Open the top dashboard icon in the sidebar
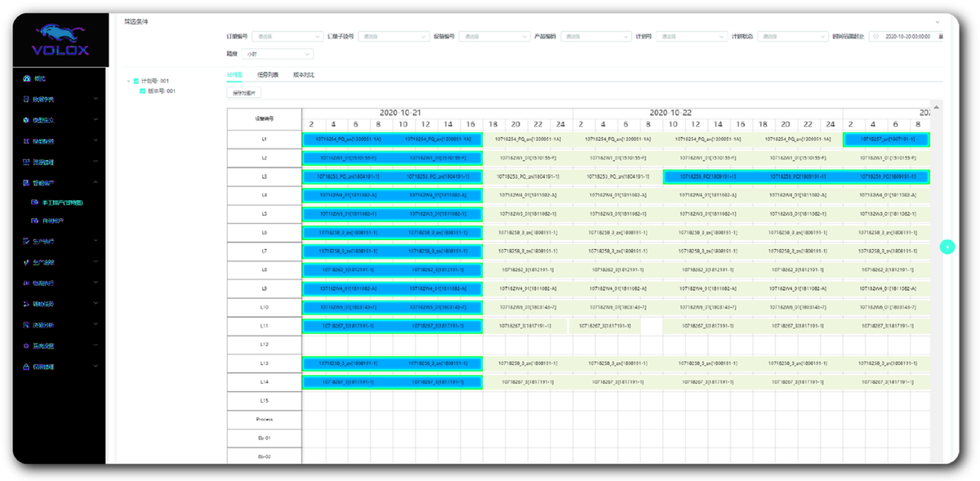The width and height of the screenshot is (980, 481). coord(26,78)
